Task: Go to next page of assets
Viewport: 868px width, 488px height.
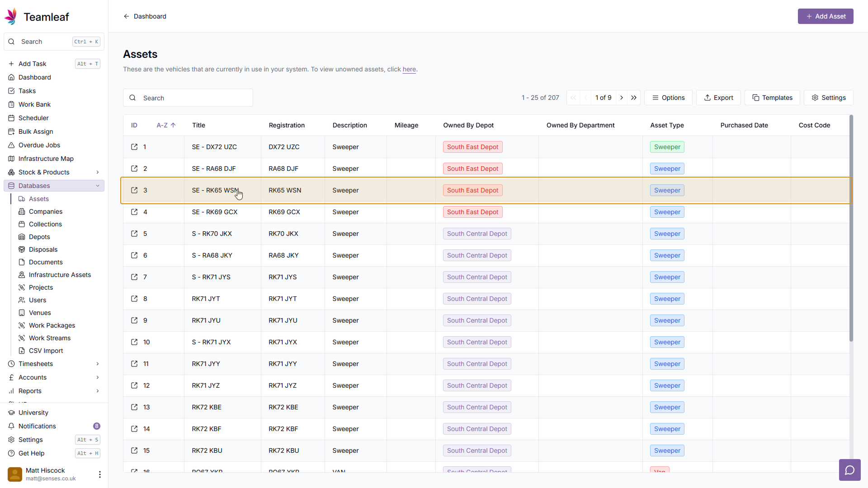Action: click(x=622, y=98)
